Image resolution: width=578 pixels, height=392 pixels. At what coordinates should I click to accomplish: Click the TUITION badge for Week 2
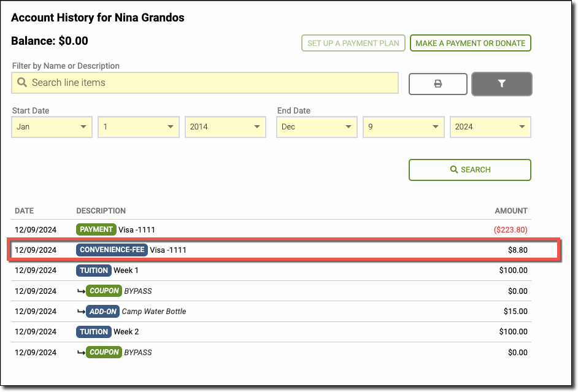[94, 332]
